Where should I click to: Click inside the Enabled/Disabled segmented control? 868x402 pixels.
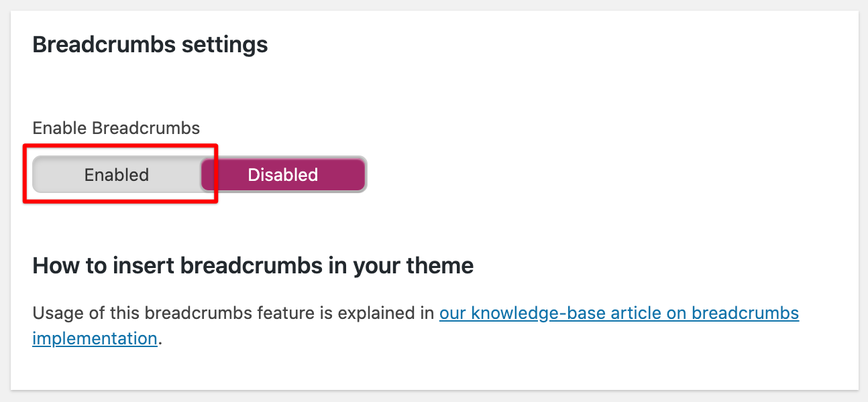pyautogui.click(x=199, y=175)
